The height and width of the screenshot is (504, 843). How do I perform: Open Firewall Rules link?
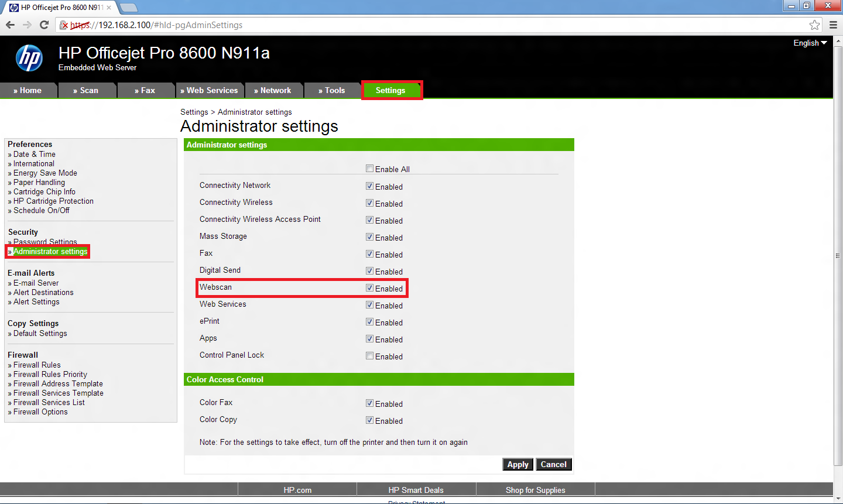[37, 365]
